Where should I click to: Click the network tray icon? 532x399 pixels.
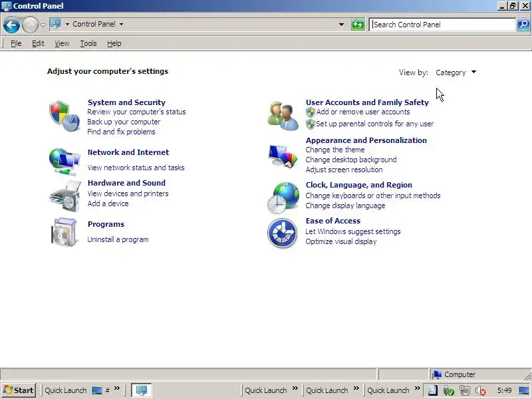(464, 390)
